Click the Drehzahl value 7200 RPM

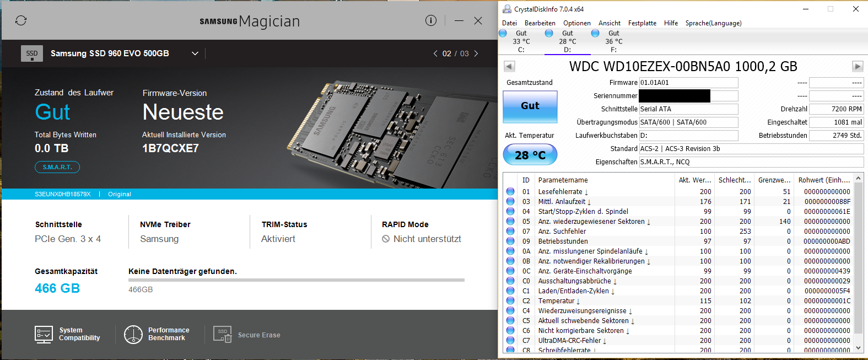pos(836,109)
